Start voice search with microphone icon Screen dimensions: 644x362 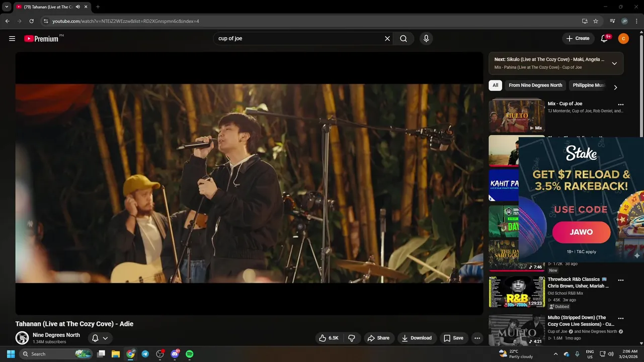426,39
